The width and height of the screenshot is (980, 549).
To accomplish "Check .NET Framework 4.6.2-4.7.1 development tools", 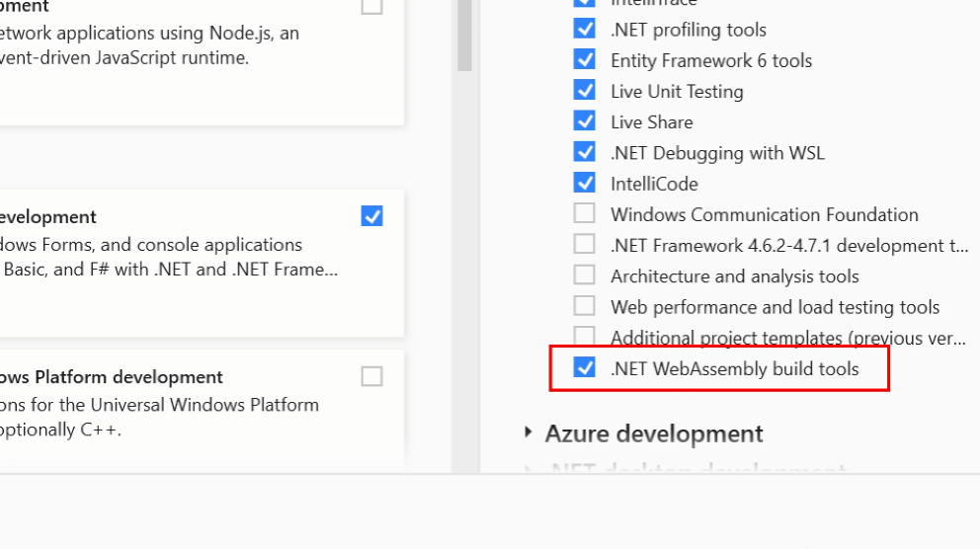I will click(585, 245).
